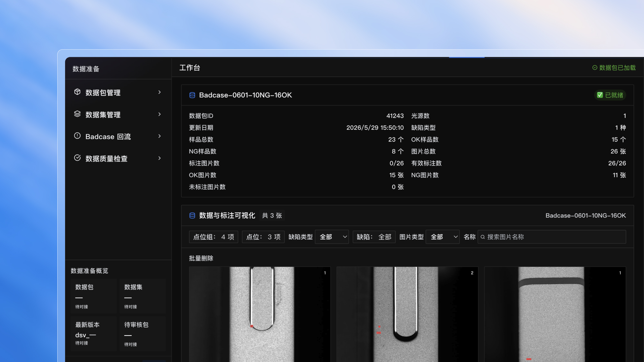The width and height of the screenshot is (644, 362).
Task: Click the 标注图片数 value 0/26
Action: [x=396, y=163]
